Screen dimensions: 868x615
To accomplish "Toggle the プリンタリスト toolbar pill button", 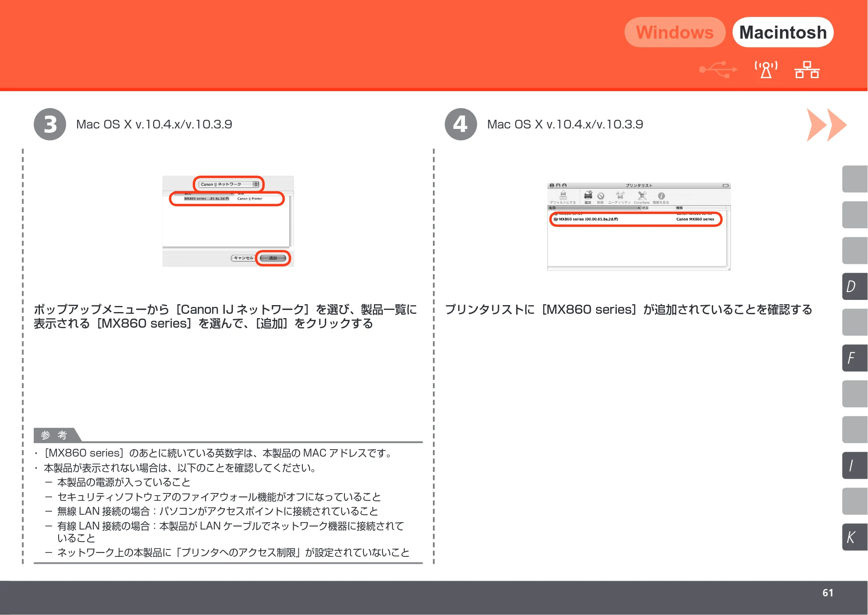I will (x=725, y=186).
